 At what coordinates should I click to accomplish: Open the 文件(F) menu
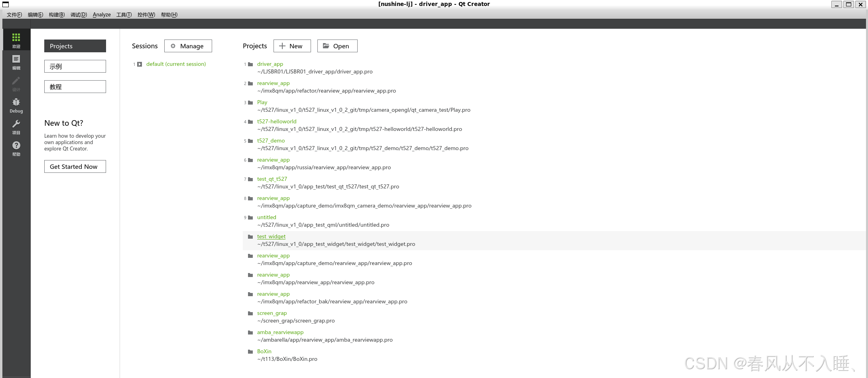point(14,15)
